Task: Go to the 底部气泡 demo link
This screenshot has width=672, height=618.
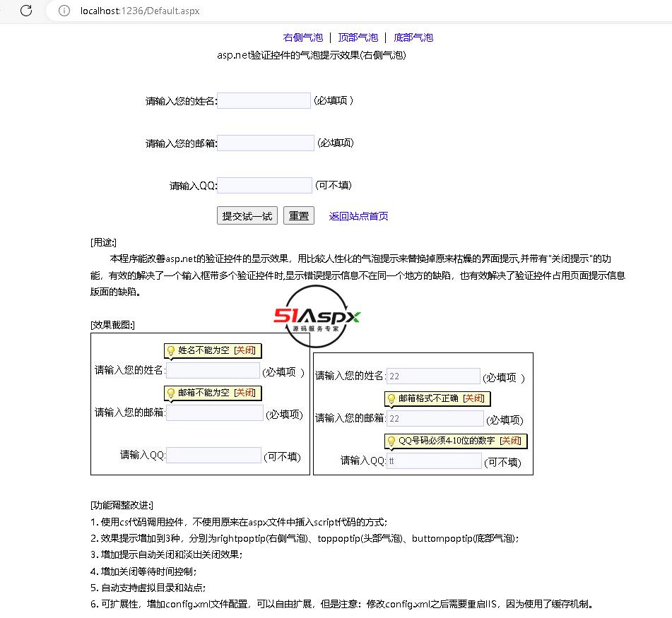Action: tap(413, 37)
